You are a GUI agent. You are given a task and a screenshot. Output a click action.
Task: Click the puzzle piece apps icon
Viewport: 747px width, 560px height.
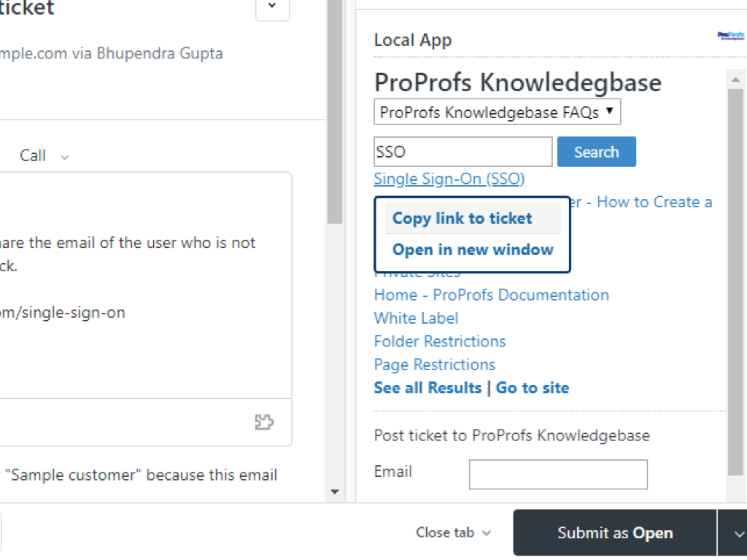[264, 422]
